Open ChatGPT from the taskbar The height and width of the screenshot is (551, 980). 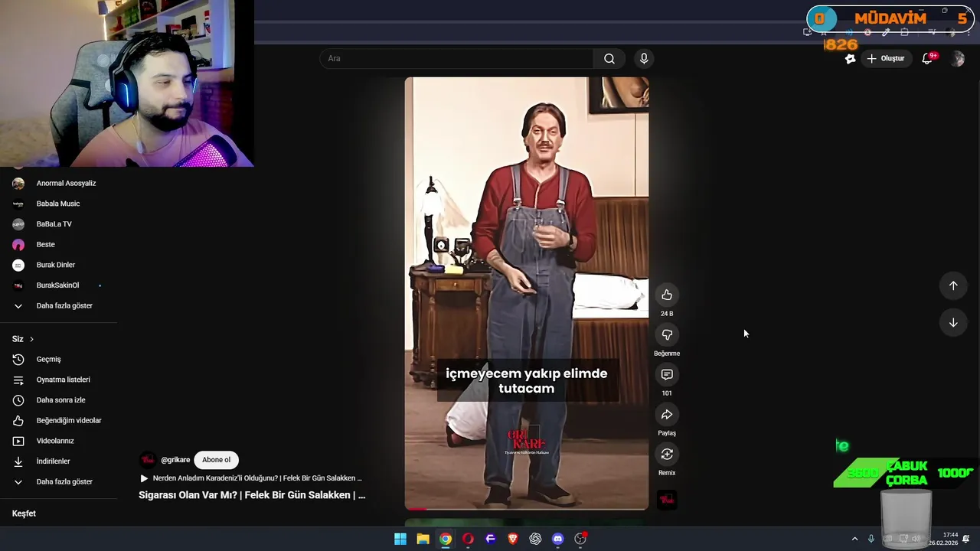coord(535,539)
